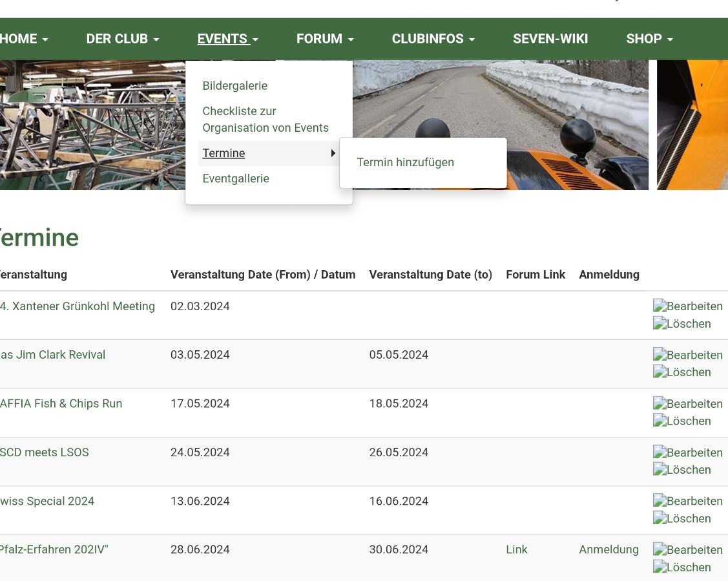The width and height of the screenshot is (728, 581).
Task: Choose Termin hinzufügen in the submenu
Action: pyautogui.click(x=405, y=162)
